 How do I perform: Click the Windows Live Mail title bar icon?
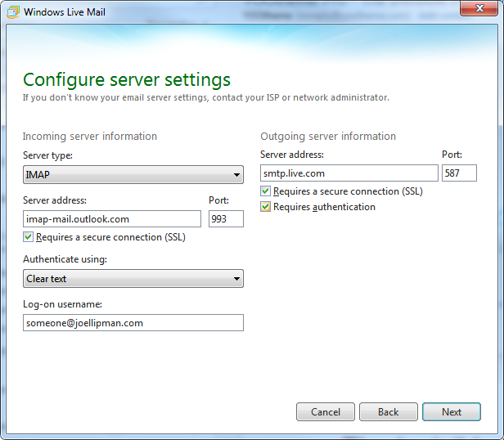[14, 12]
